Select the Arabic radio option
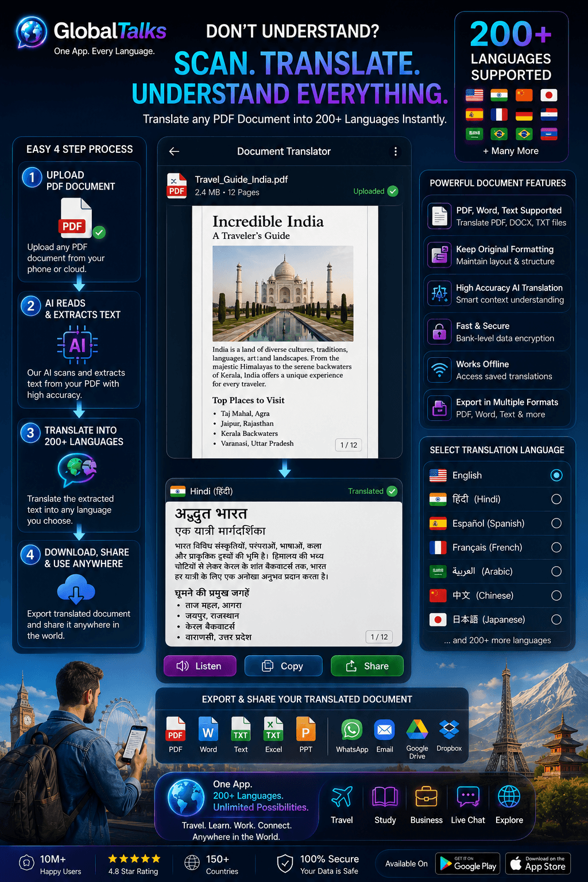Screen dimensions: 588x882 556,571
